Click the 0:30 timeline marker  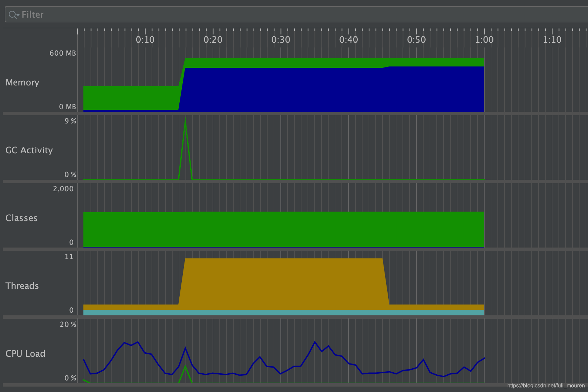[x=281, y=40]
